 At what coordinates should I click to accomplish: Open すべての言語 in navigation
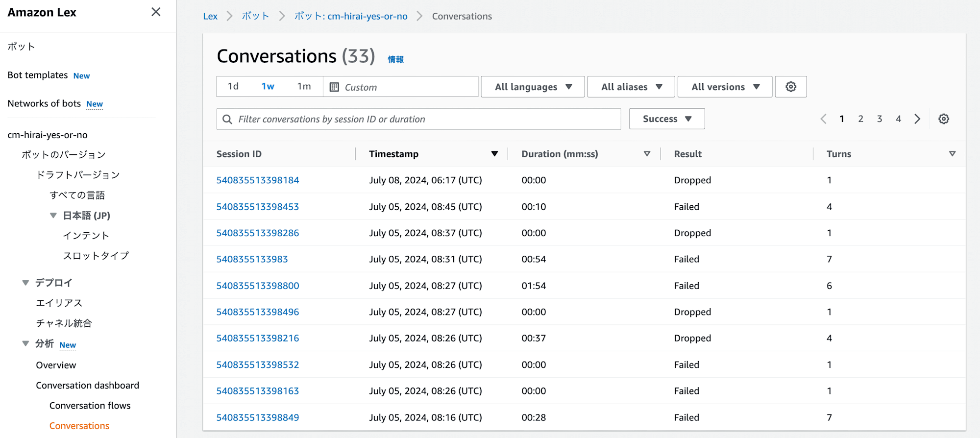(77, 195)
